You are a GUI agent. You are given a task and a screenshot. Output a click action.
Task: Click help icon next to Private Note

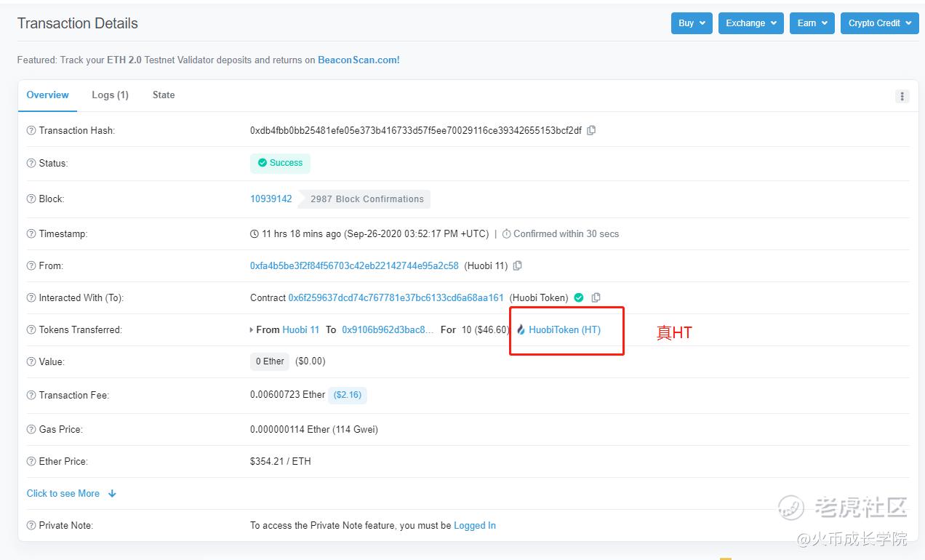[x=31, y=526]
